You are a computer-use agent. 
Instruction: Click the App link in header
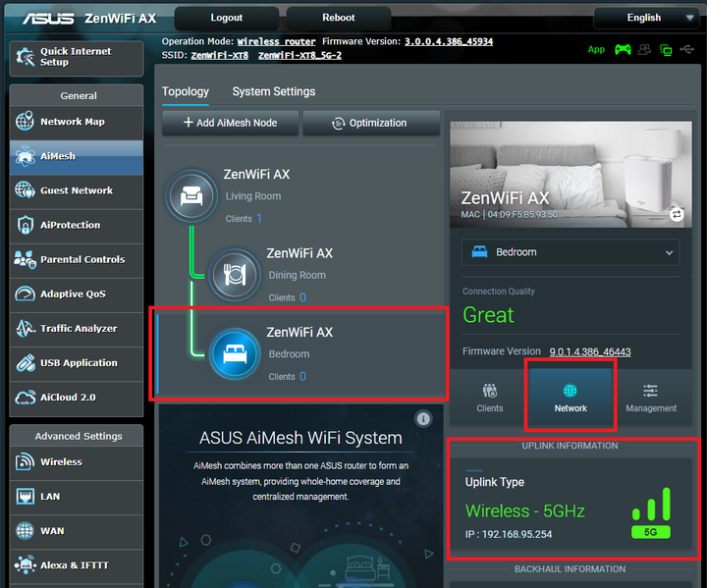pyautogui.click(x=596, y=50)
